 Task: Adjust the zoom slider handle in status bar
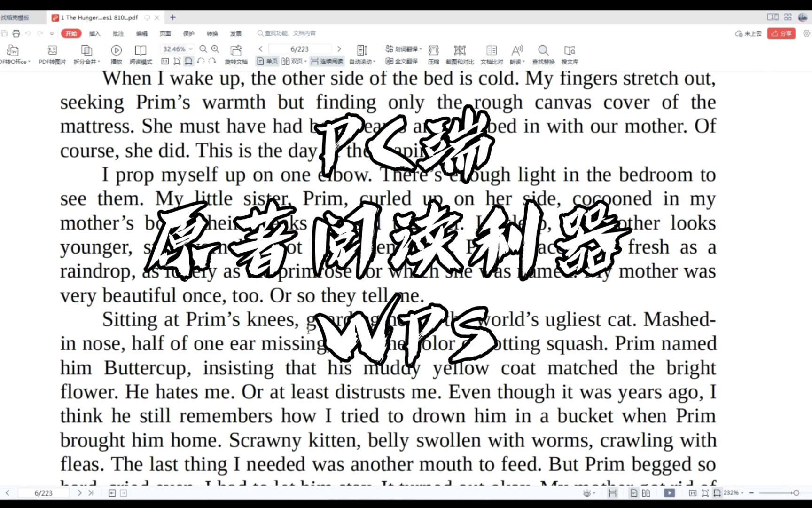coord(796,493)
